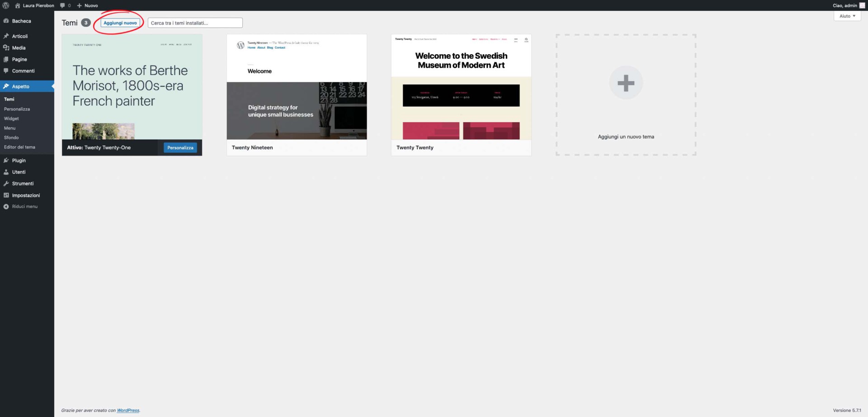Open the Nuovo menu in admin bar
868x417 pixels.
pos(87,5)
